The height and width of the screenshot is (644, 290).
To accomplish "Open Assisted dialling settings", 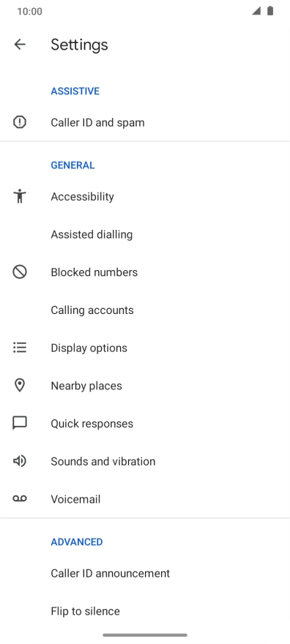I will tap(145, 234).
